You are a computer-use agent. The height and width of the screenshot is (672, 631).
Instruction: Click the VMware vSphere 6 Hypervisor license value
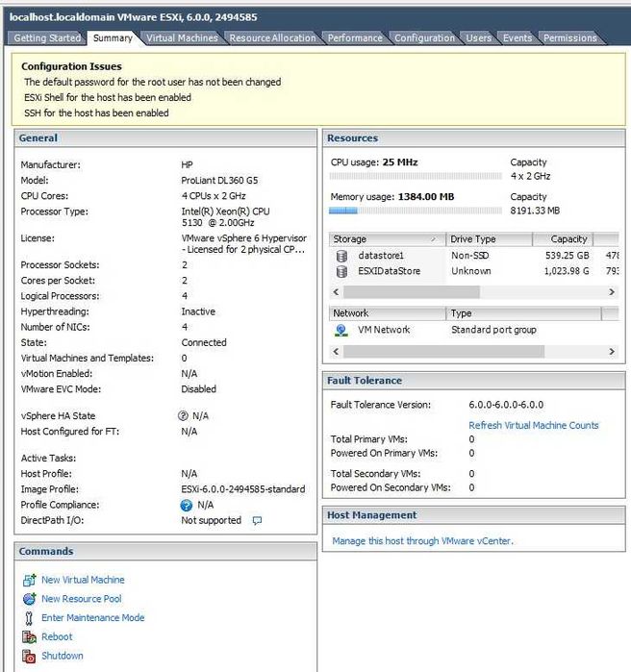[244, 244]
